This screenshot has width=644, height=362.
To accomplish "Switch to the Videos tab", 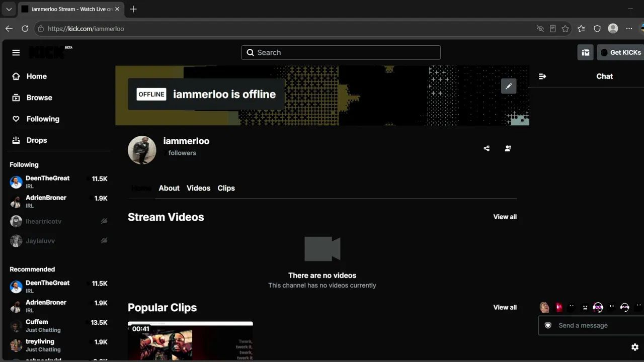I will pyautogui.click(x=198, y=188).
